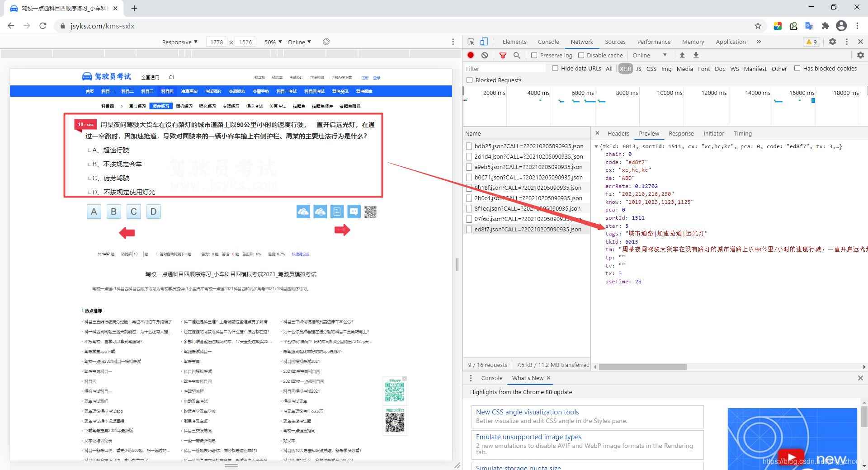Clear the network log
Screen dimensions: 868x470
coord(485,55)
